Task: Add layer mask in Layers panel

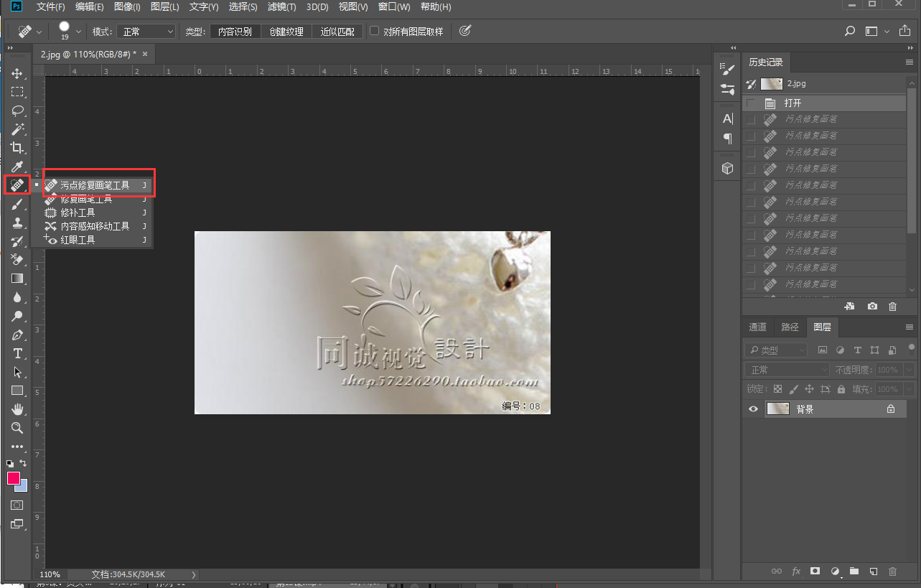Action: [815, 571]
